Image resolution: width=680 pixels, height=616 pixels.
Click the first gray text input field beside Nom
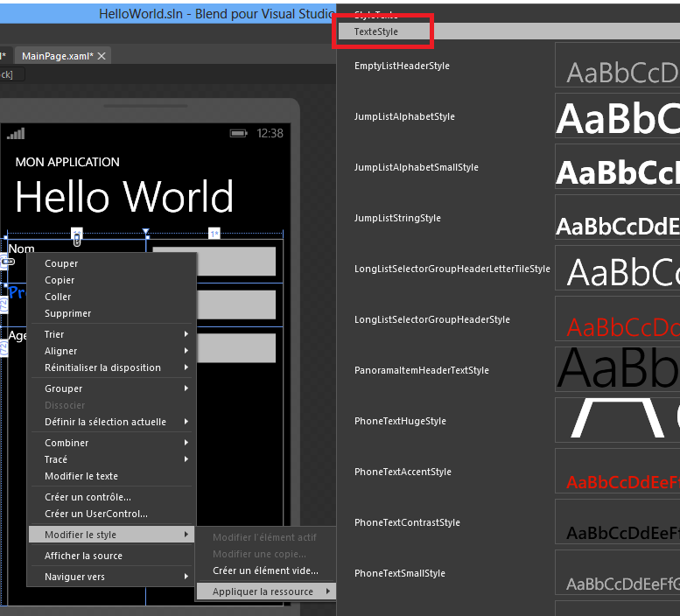(214, 262)
